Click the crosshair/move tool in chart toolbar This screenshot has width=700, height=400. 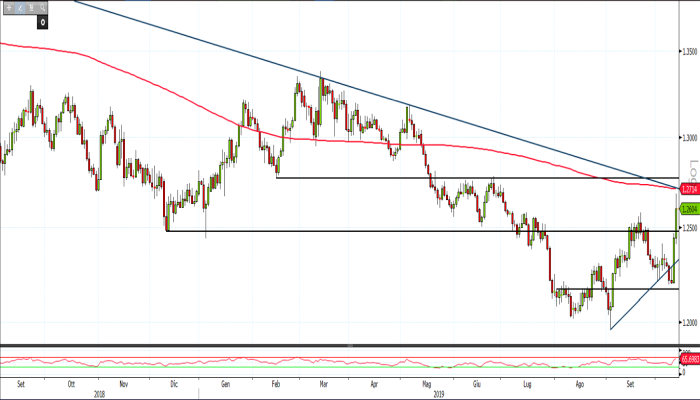(8, 7)
